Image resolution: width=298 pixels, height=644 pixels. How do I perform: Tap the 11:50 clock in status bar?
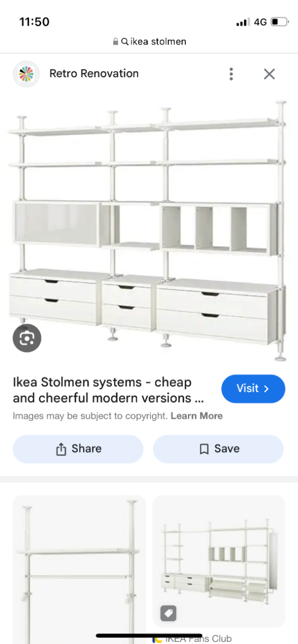point(34,22)
